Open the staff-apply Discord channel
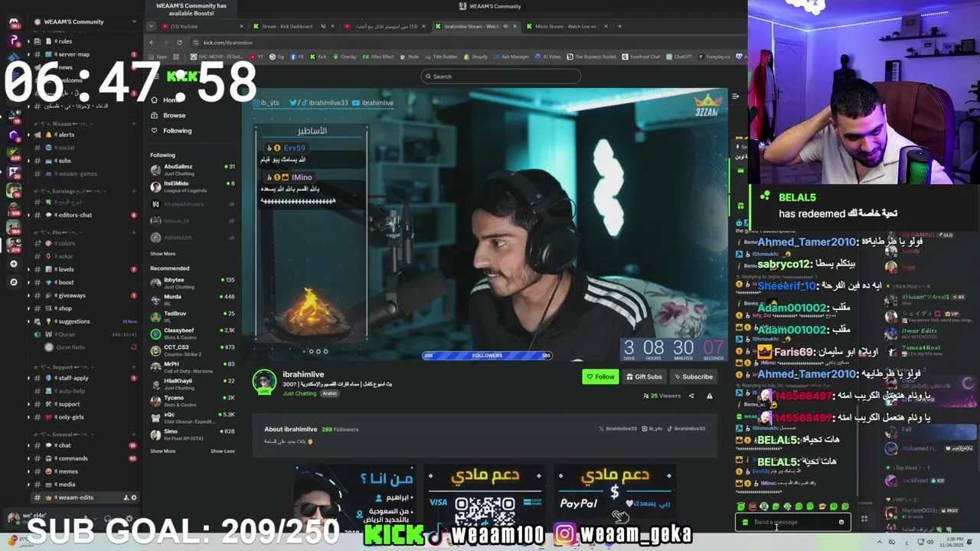 pyautogui.click(x=84, y=378)
